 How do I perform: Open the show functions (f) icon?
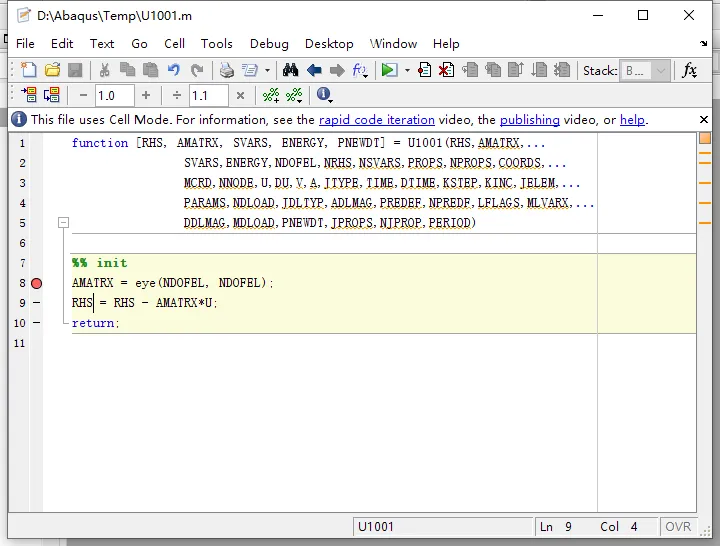pos(360,70)
